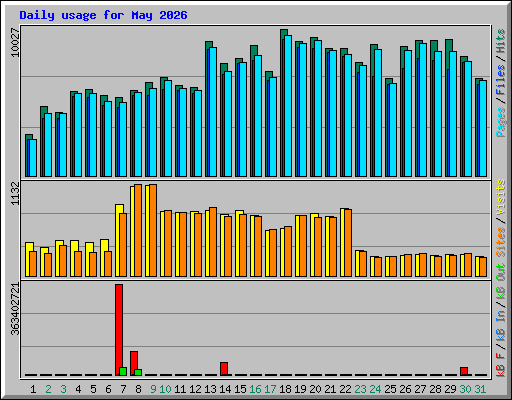Select the orange sites bar for day 31
Viewport: 512px width, 400px height.
pos(483,267)
